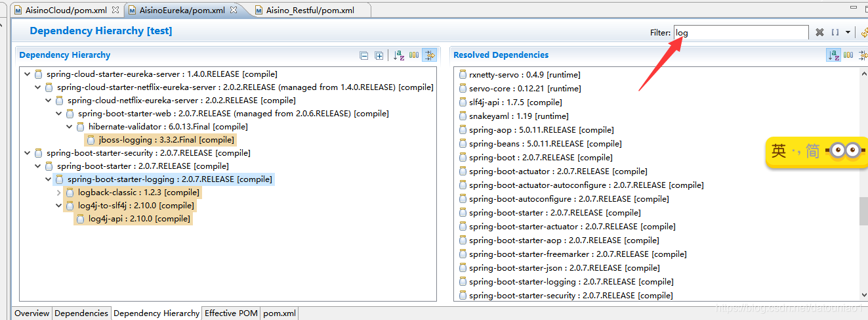The height and width of the screenshot is (320, 868).
Task: Collapse the log4j-to-slf4j node
Action: [59, 206]
